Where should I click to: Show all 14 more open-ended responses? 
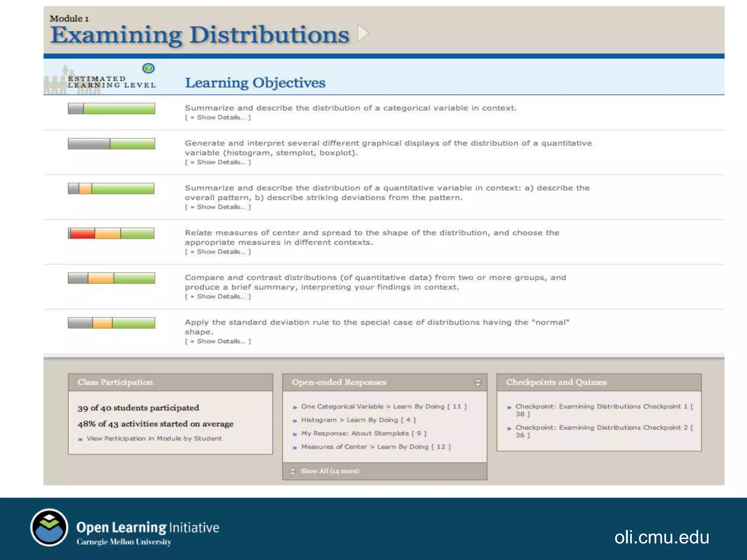coord(330,471)
